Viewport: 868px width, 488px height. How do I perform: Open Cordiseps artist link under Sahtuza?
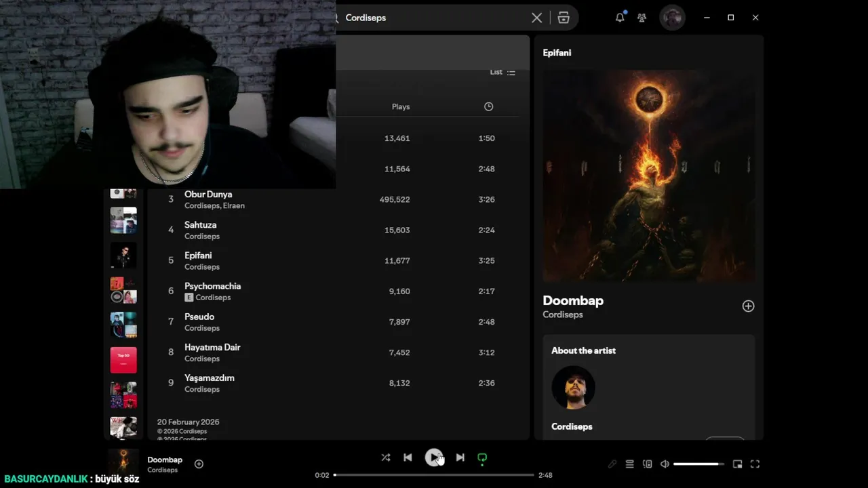pos(202,237)
